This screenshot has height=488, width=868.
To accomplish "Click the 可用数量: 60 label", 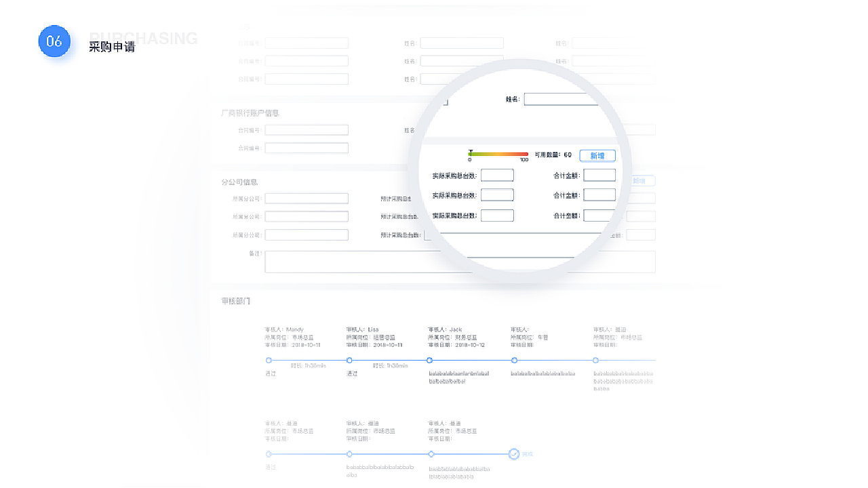I will coord(553,155).
